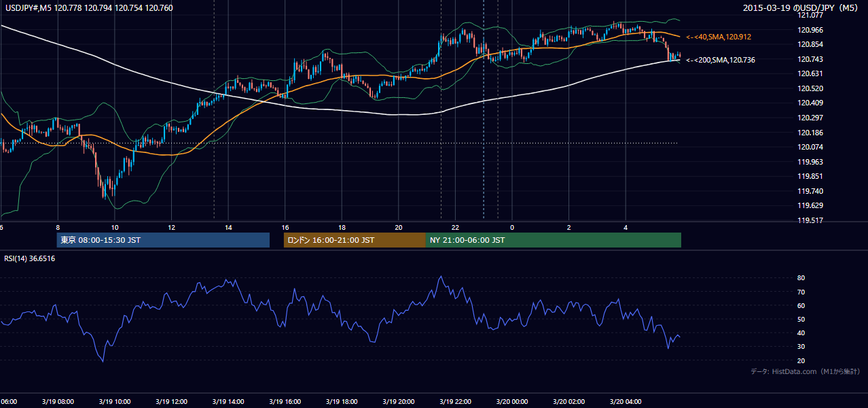Image resolution: width=868 pixels, height=408 pixels.
Task: Click RSI scale label 20
Action: [x=801, y=360]
